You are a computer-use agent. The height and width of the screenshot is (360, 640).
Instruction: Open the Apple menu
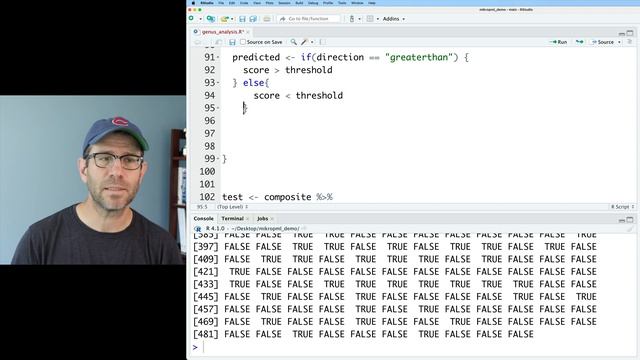pos(193,3)
